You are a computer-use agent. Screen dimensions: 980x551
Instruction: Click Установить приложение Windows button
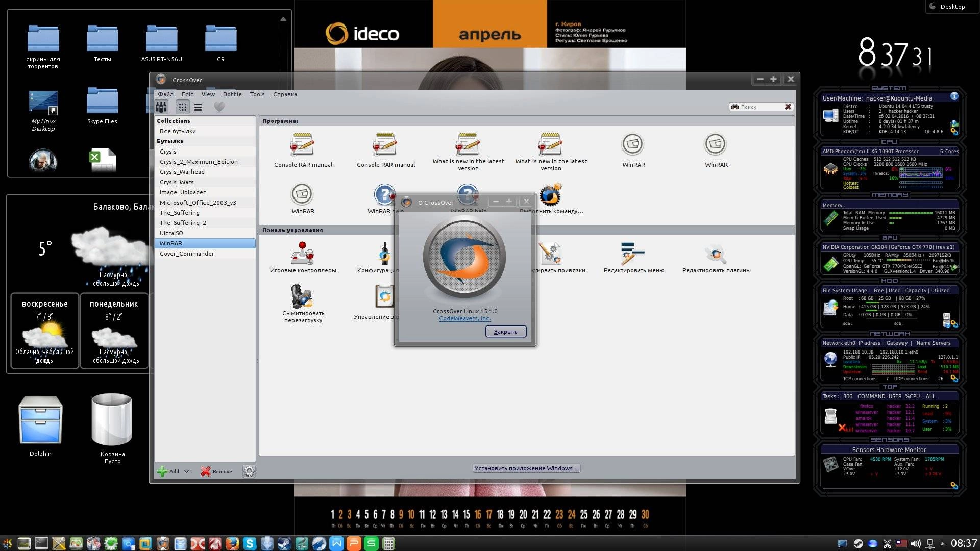pyautogui.click(x=526, y=468)
